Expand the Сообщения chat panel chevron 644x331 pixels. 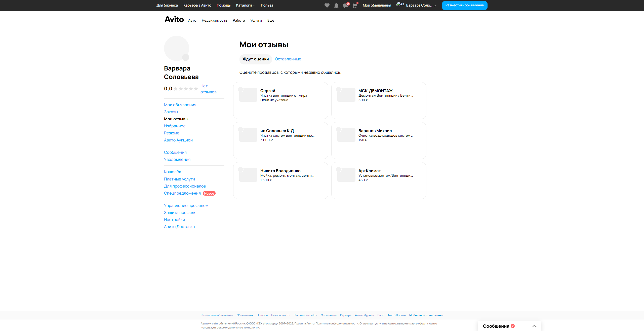click(534, 326)
